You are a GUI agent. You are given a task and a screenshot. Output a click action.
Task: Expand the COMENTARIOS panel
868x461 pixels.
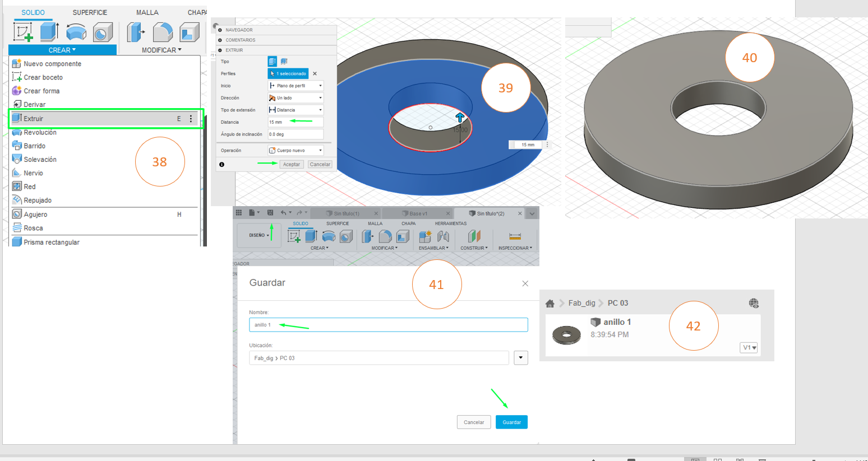tap(220, 40)
